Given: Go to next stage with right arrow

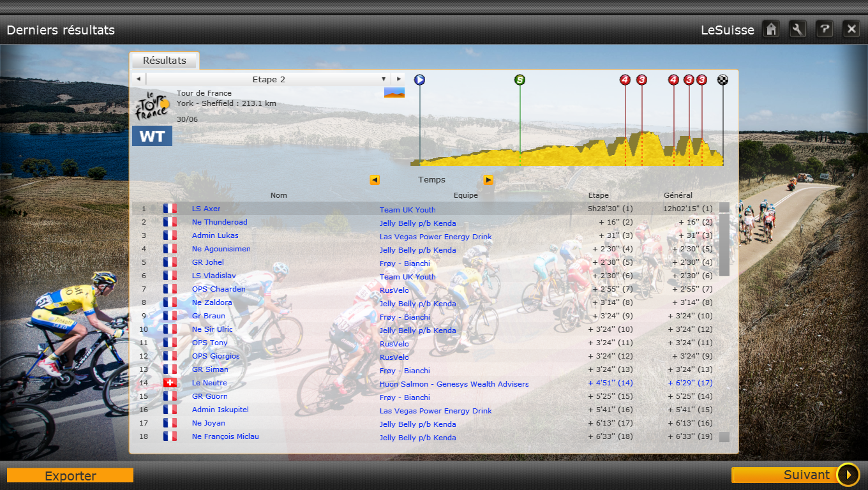Looking at the screenshot, I should point(398,79).
